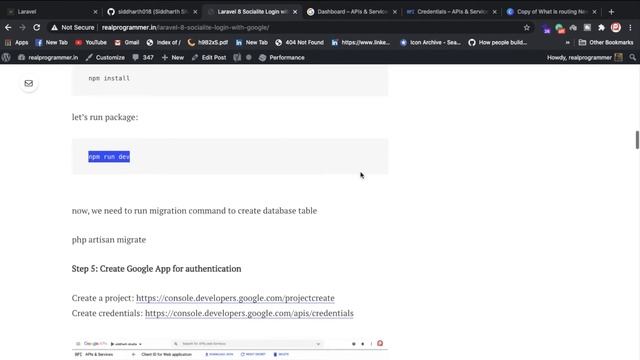Image resolution: width=640 pixels, height=360 pixels.
Task: Close the Laravel 8 Socialite Login tab
Action: tap(295, 12)
